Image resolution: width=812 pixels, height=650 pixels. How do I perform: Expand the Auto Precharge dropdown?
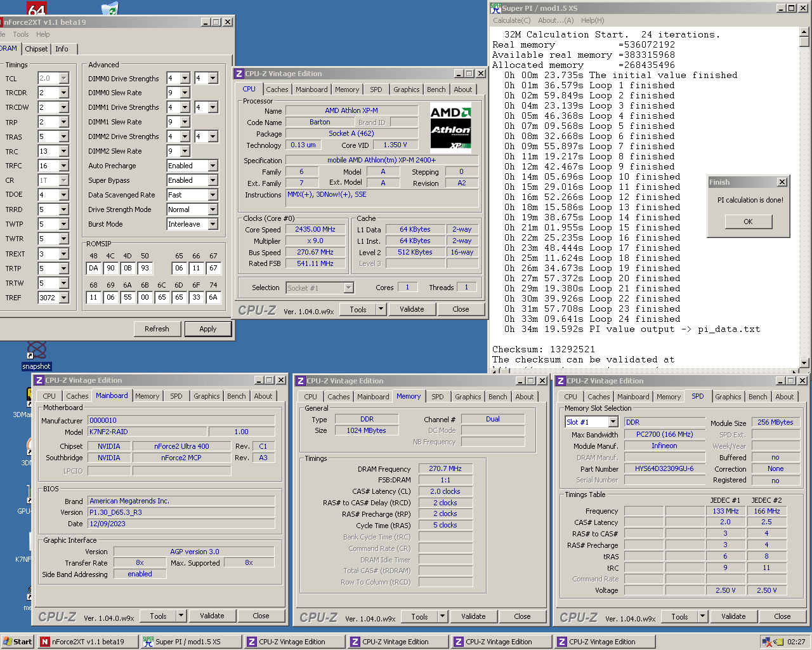pos(213,166)
